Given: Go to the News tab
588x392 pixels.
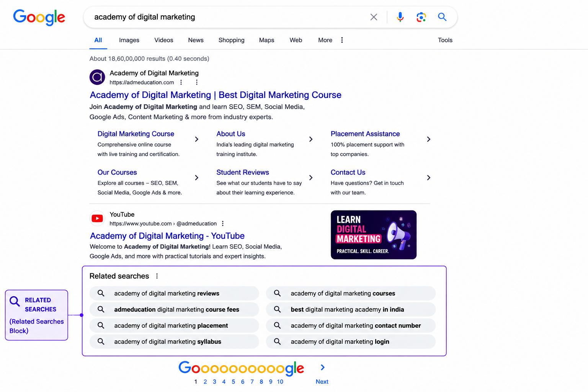Looking at the screenshot, I should click(196, 40).
